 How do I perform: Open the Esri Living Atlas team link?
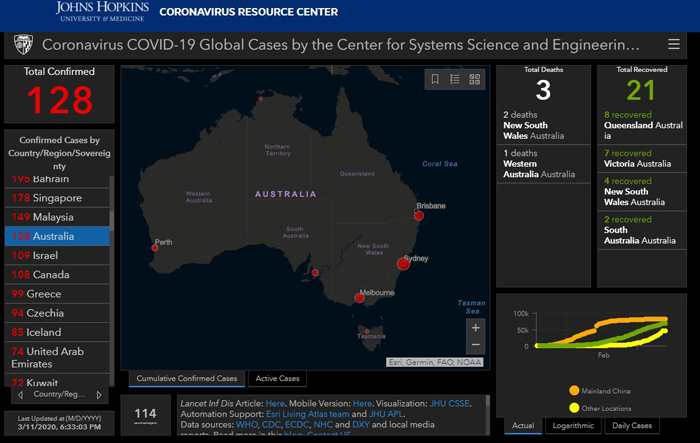(x=308, y=414)
